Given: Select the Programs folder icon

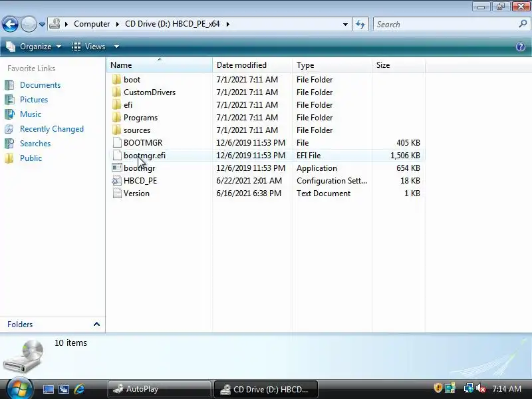Looking at the screenshot, I should tap(117, 118).
